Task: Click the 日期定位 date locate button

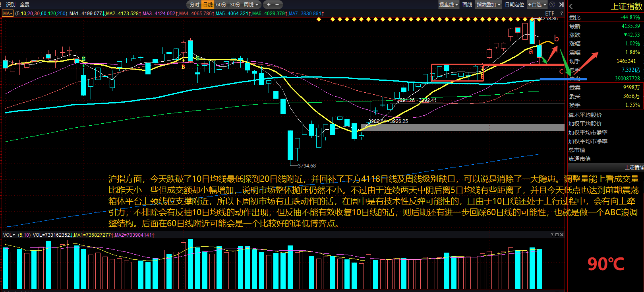Action: tap(514, 4)
